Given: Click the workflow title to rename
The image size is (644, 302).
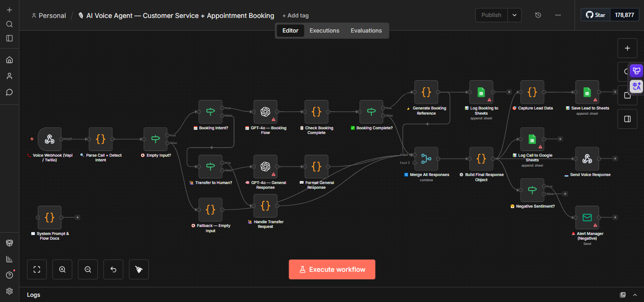Looking at the screenshot, I should (176, 16).
